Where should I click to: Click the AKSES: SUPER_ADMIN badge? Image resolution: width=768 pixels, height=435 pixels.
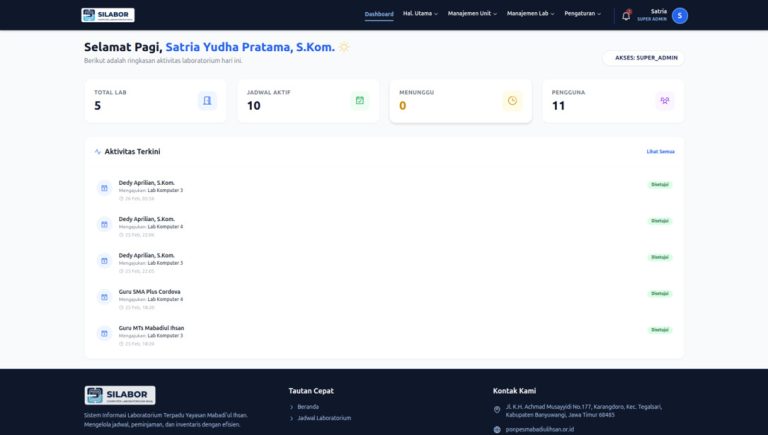[644, 58]
